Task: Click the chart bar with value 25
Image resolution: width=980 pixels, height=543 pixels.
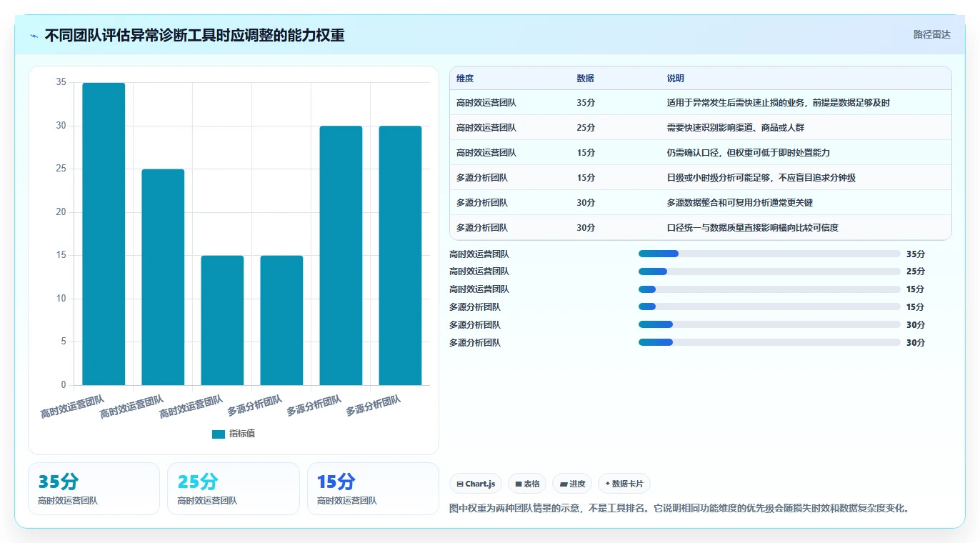Action: point(163,277)
